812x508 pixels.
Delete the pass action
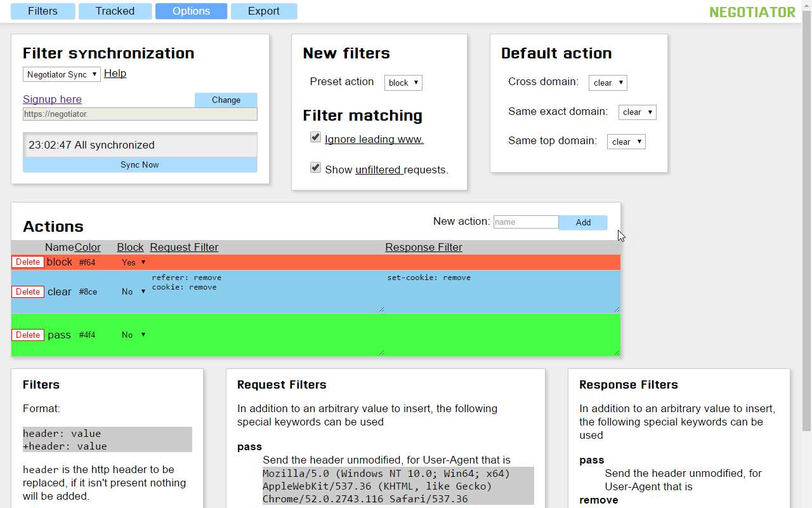pos(28,335)
